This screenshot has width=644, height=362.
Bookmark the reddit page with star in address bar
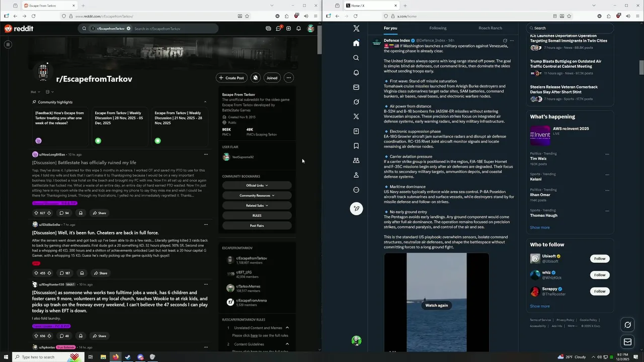[247, 16]
